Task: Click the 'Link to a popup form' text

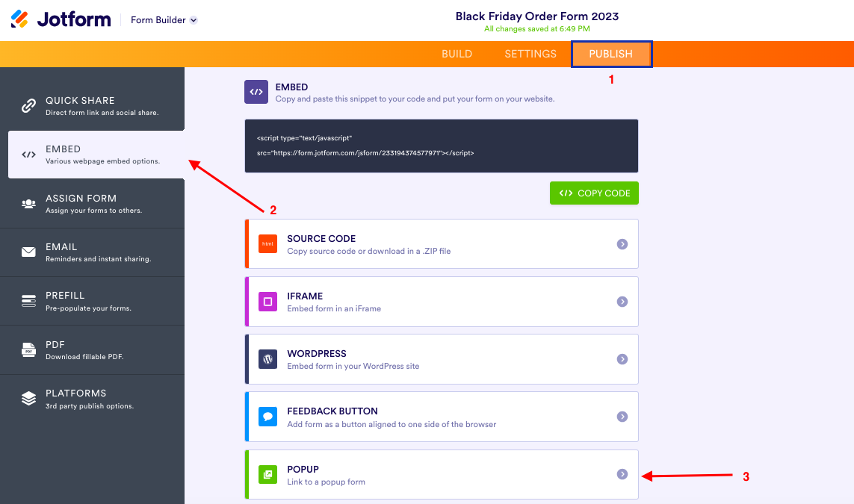Action: pos(326,482)
